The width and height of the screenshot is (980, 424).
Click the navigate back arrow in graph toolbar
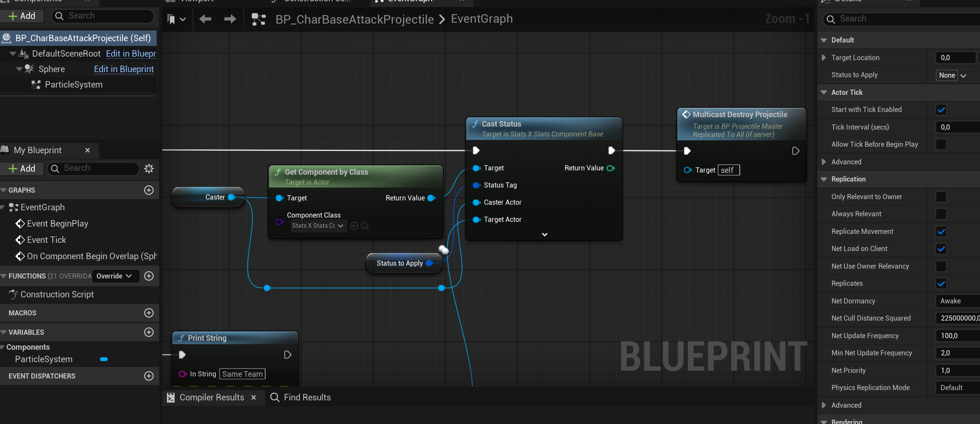click(205, 19)
